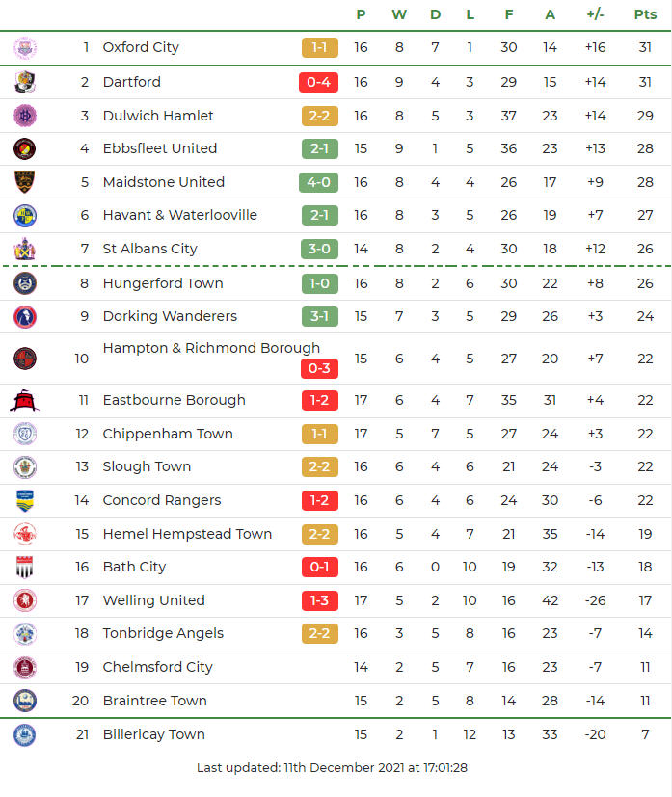Click the Welling United club badge
The image size is (672, 797).
tap(25, 600)
